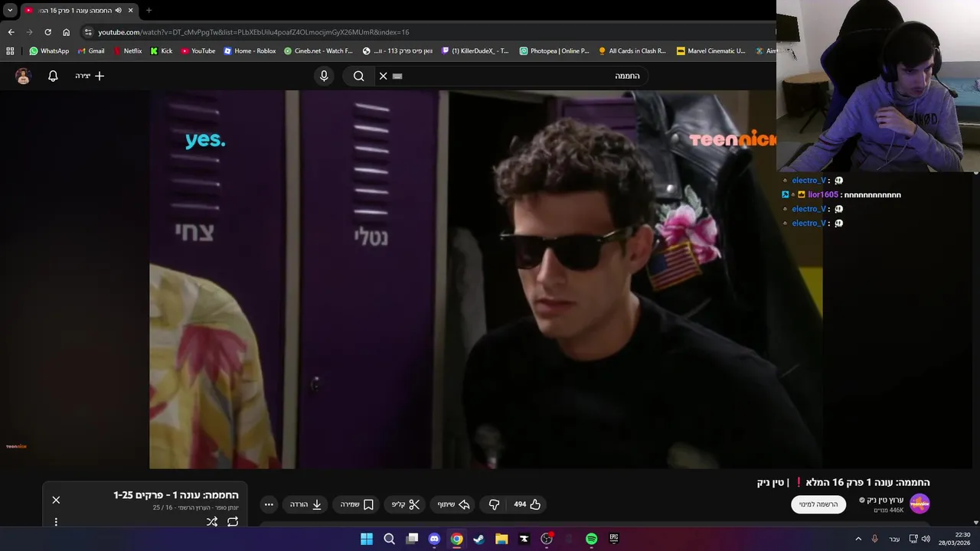The height and width of the screenshot is (551, 980).
Task: Clear the YouTube search field
Action: (x=384, y=76)
